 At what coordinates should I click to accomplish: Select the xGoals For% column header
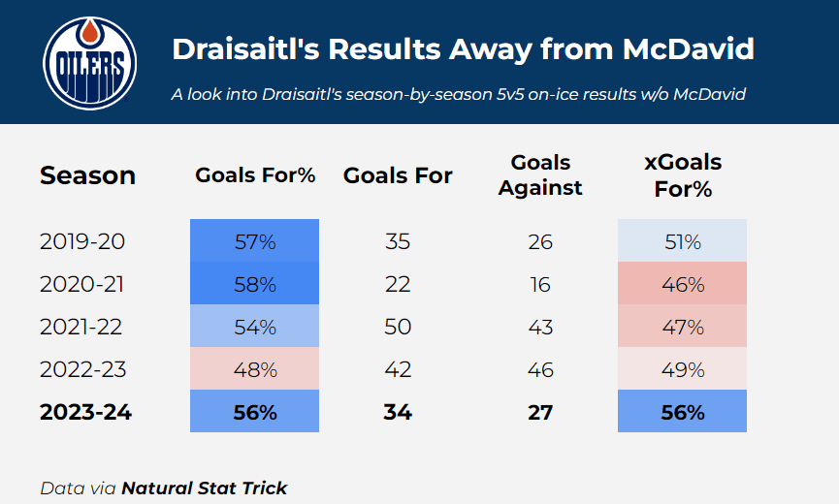pos(683,174)
